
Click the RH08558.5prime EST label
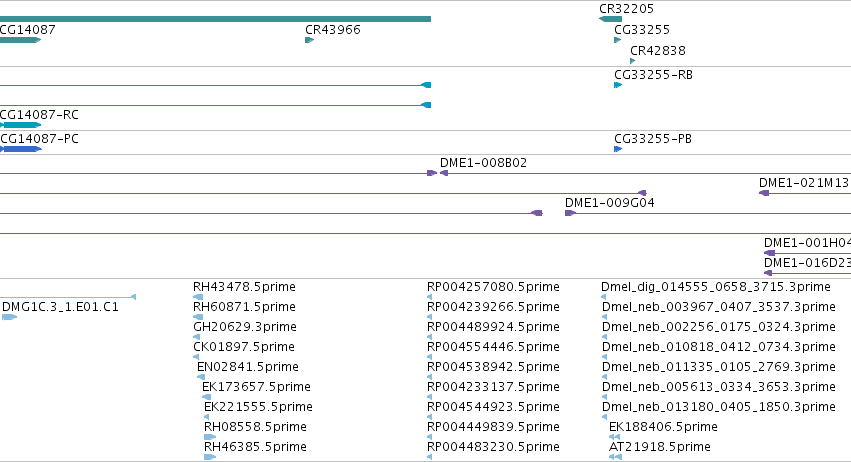(x=255, y=427)
